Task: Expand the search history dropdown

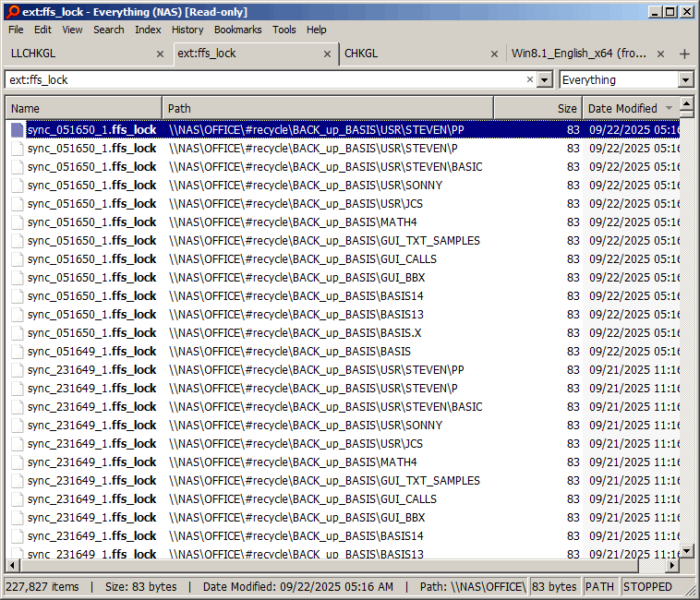Action: 544,80
